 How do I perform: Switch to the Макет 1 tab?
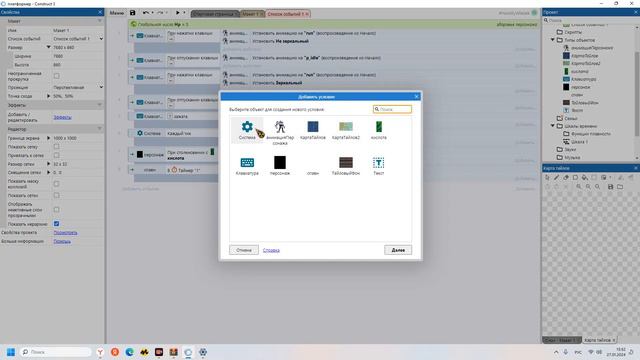click(x=252, y=14)
